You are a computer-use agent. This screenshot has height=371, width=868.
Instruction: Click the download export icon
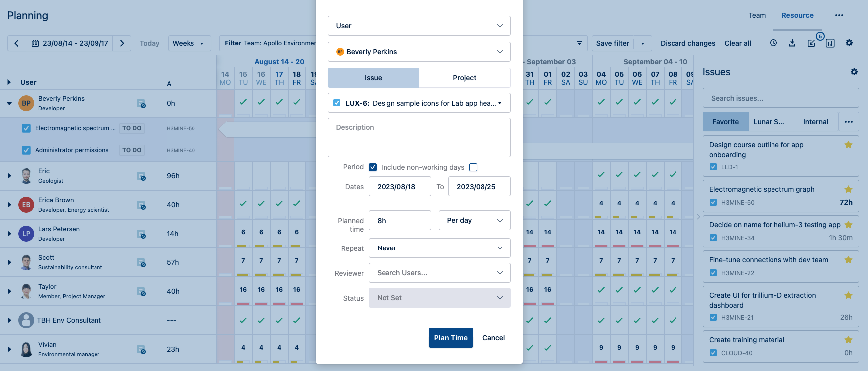792,43
